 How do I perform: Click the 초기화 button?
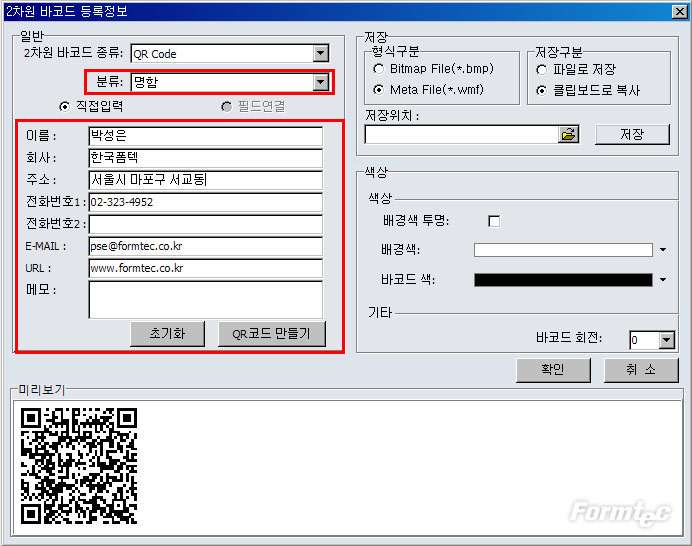(167, 334)
